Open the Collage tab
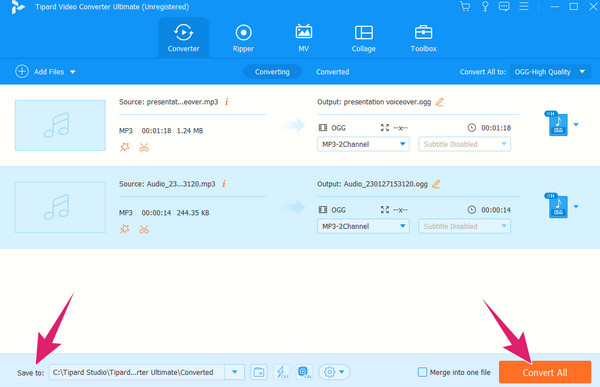 (x=364, y=38)
